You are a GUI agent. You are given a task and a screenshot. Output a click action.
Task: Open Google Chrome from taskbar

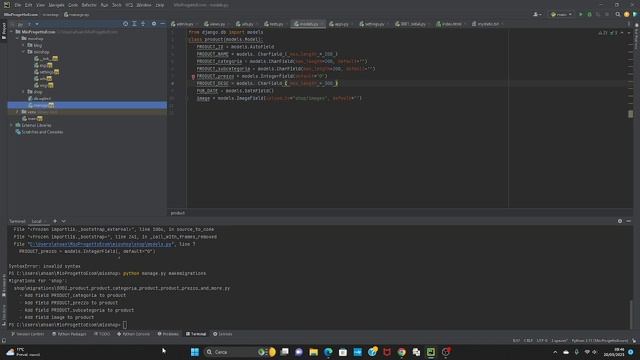(x=402, y=352)
